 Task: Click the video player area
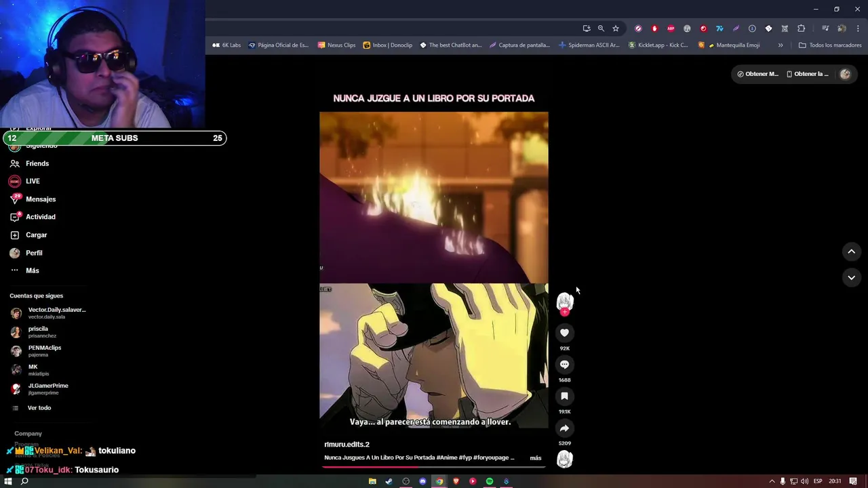(434, 270)
